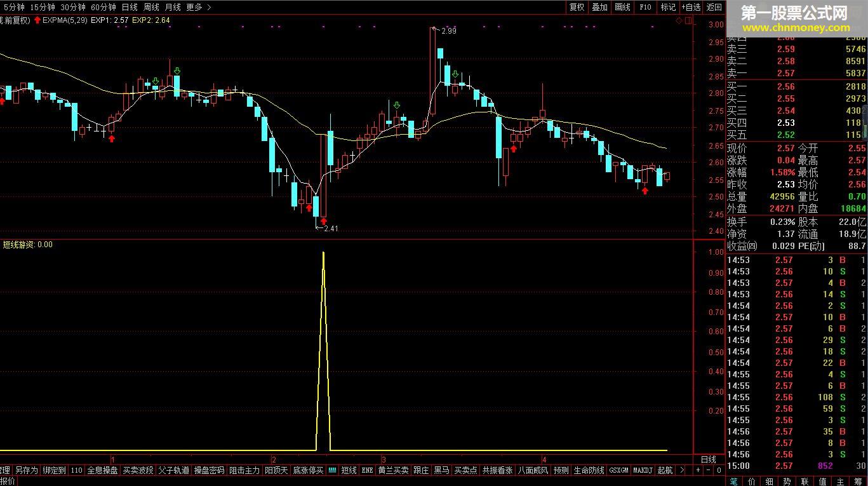Click the 总量 42956 value
Viewport: 868px width, 486px height.
[x=782, y=196]
